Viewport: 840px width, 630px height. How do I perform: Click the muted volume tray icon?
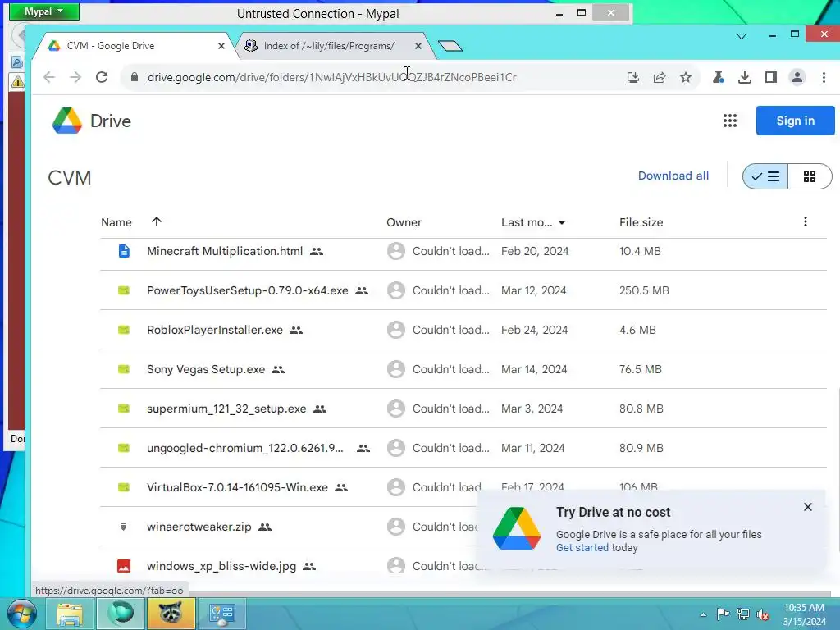click(763, 614)
